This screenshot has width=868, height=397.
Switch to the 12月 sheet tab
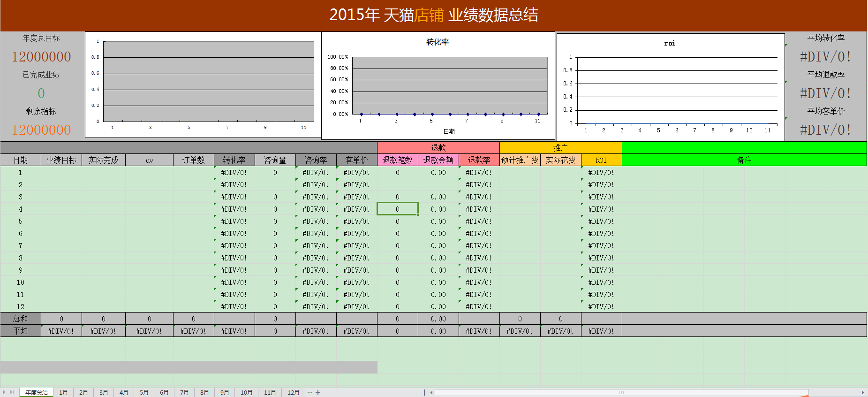294,392
